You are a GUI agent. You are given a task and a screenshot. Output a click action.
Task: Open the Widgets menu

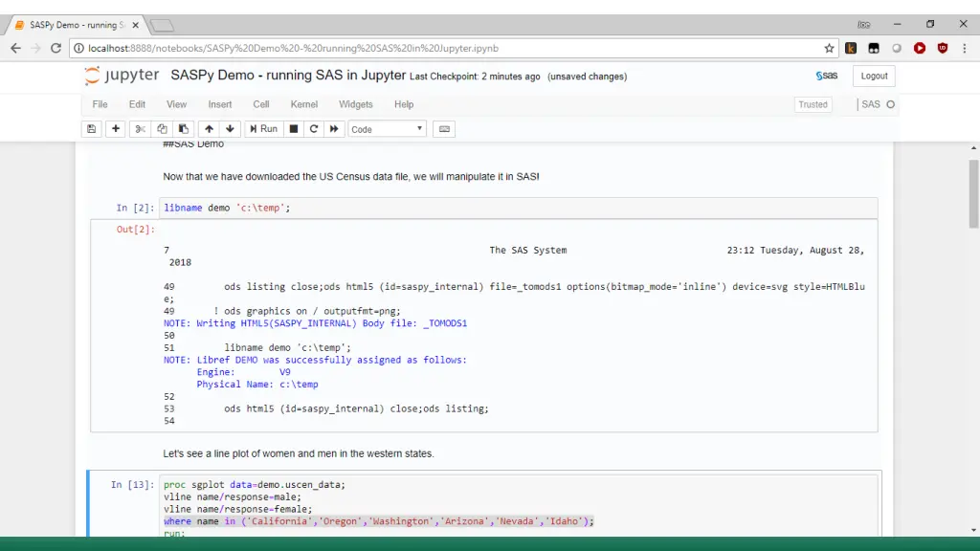coord(356,104)
